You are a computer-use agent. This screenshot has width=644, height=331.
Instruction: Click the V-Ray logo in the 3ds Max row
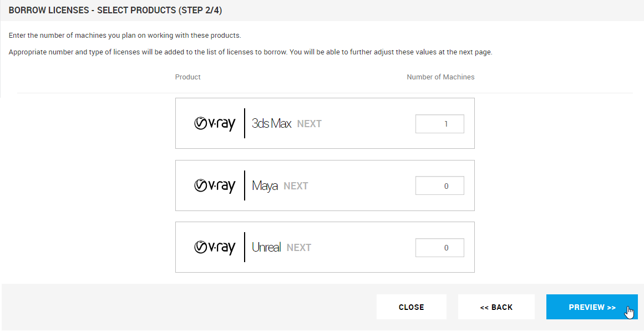(215, 123)
